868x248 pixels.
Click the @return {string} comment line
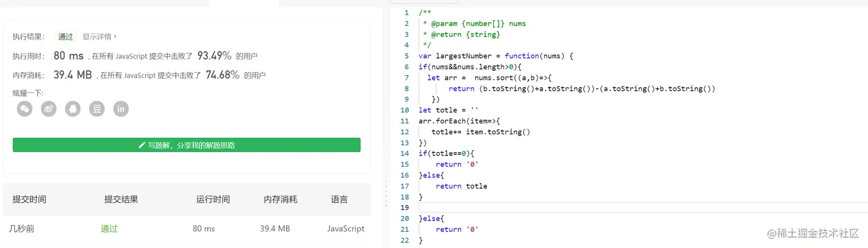tap(462, 34)
